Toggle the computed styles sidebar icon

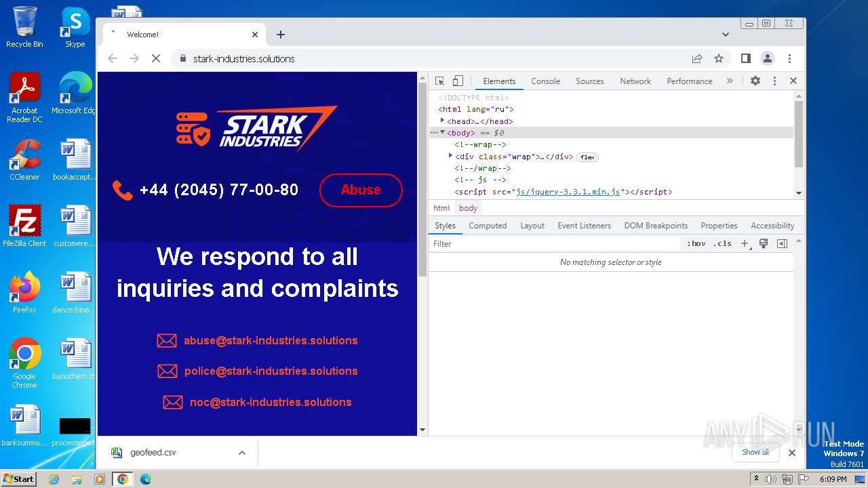pyautogui.click(x=782, y=244)
